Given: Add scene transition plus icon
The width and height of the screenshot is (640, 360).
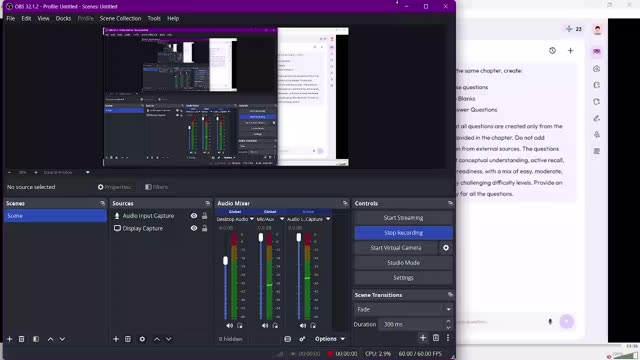Looking at the screenshot, I should coord(423,338).
